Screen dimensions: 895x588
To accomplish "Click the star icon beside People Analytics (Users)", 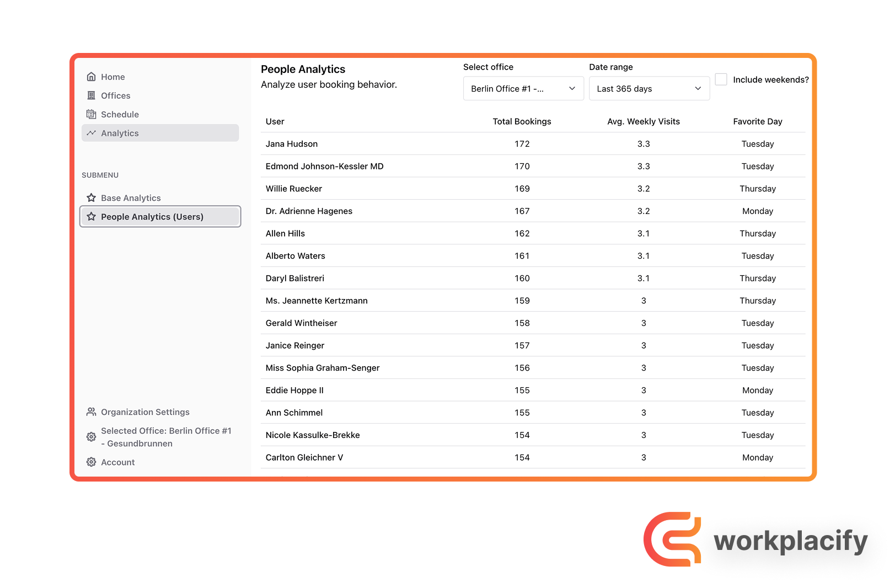I will 91,216.
